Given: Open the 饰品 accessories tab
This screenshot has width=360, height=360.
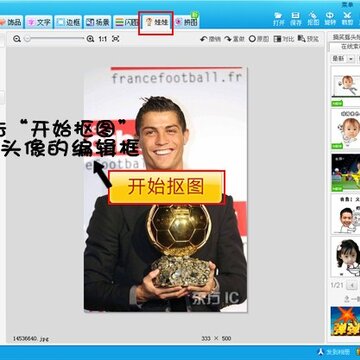Looking at the screenshot, I should (x=11, y=23).
